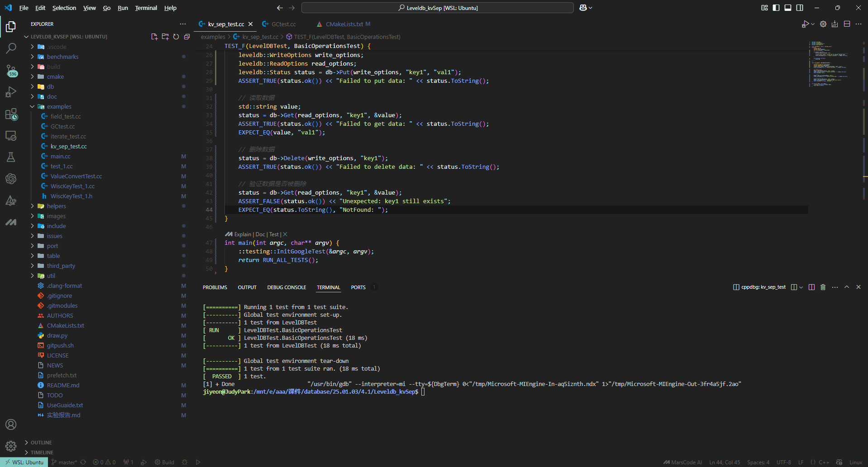Viewport: 868px width, 467px height.
Task: Split the terminal panel
Action: (x=811, y=287)
